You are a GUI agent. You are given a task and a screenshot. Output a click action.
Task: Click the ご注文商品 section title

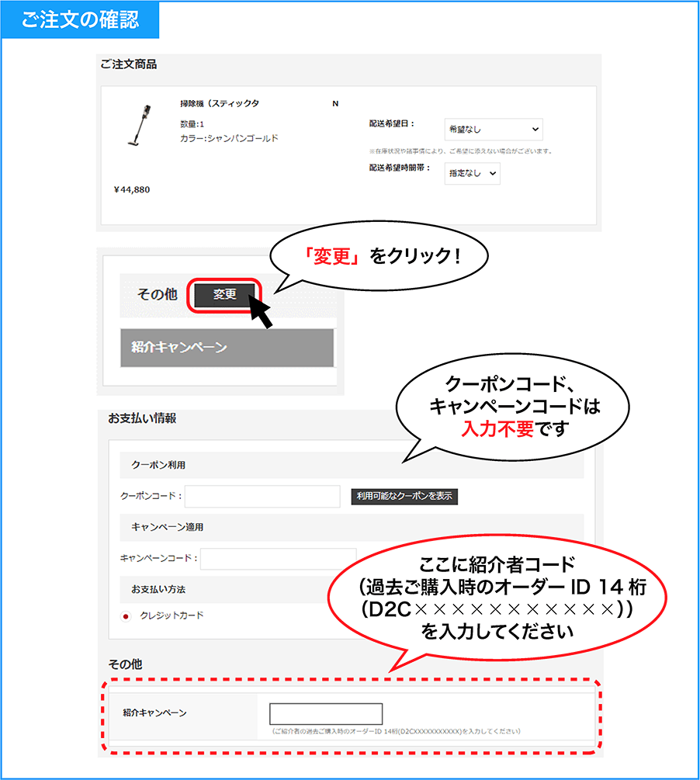point(129,64)
